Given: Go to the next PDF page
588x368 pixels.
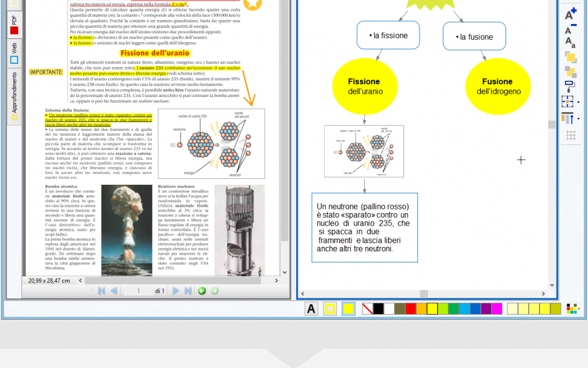Looking at the screenshot, I should [x=176, y=291].
